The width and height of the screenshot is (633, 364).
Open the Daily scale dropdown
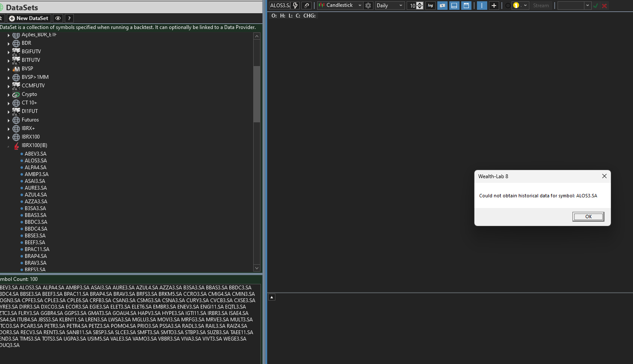(389, 6)
